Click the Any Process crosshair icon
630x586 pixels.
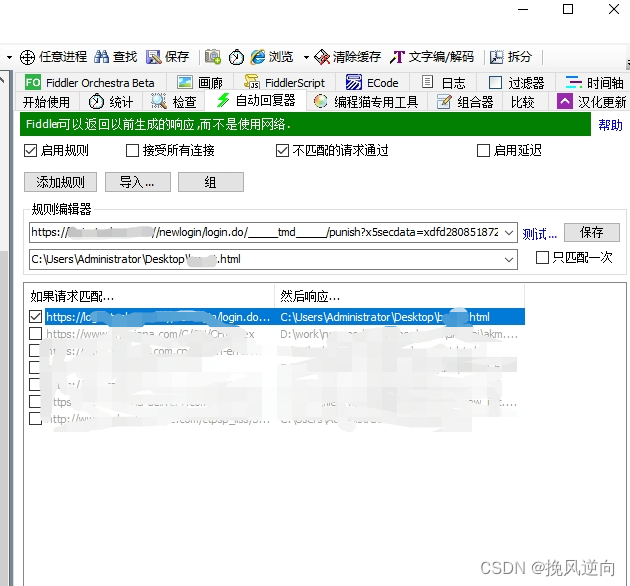click(x=27, y=57)
